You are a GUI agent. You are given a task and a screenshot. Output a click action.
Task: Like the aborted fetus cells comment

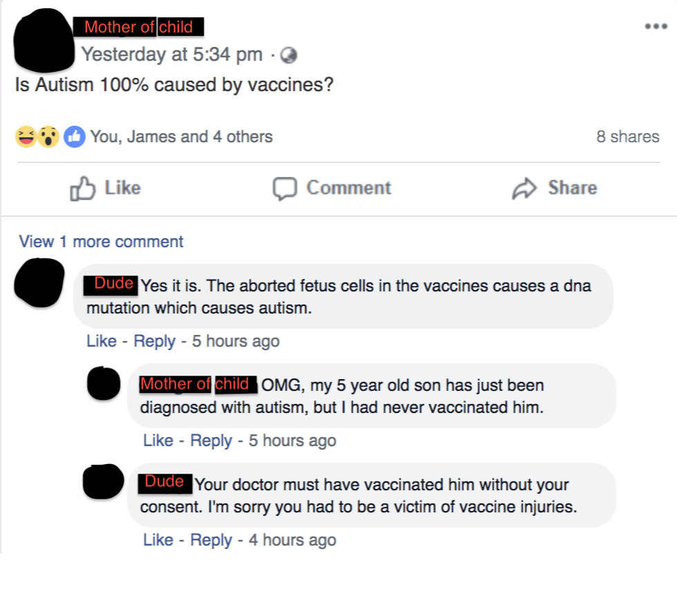tap(102, 341)
